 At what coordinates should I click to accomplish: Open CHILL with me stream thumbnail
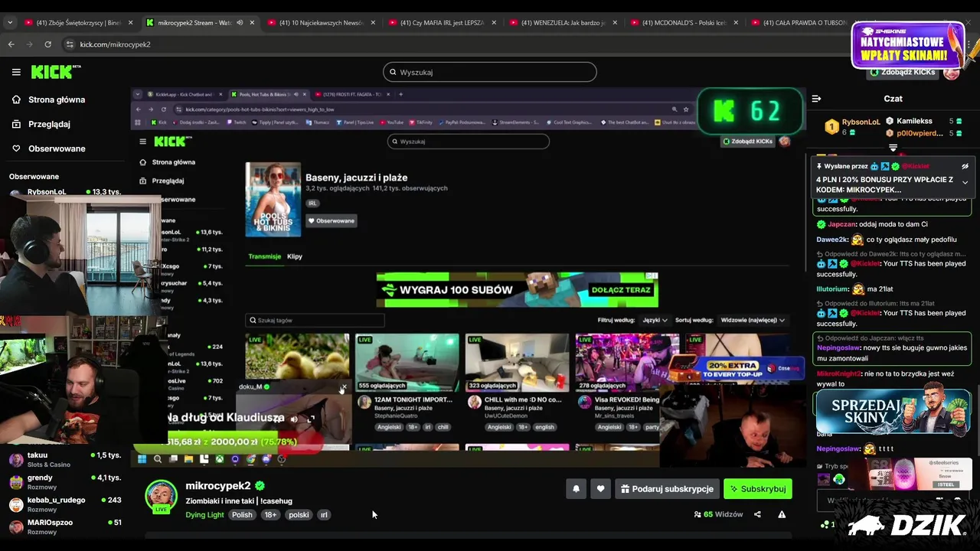[x=518, y=362]
